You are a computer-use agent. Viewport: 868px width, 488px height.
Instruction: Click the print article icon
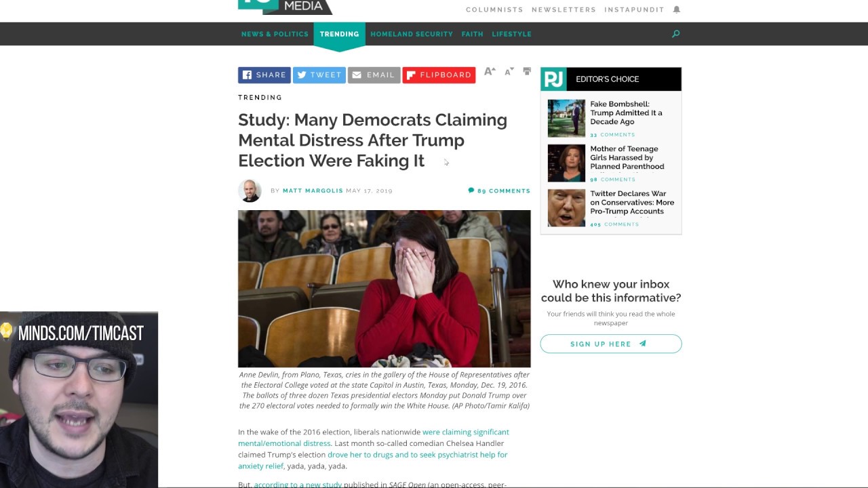527,71
